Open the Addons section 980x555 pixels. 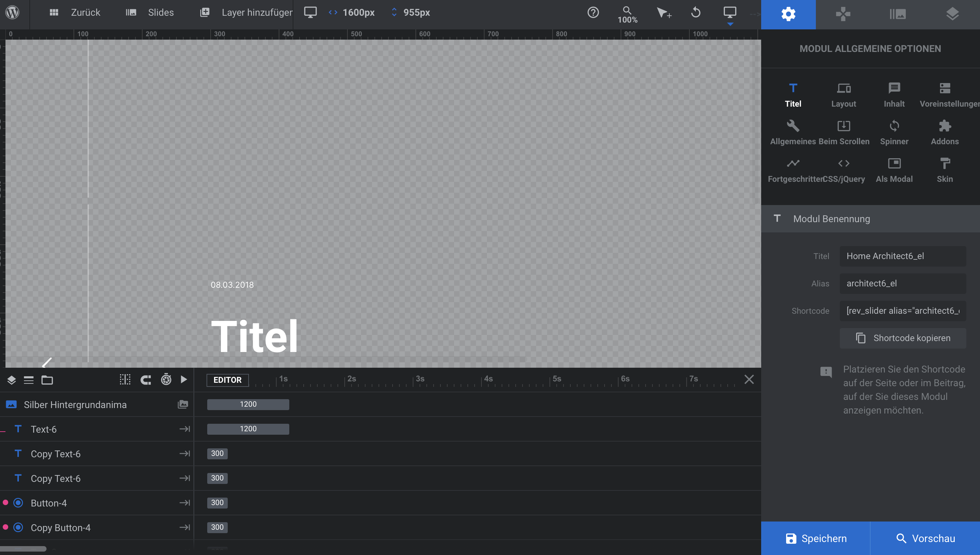945,133
